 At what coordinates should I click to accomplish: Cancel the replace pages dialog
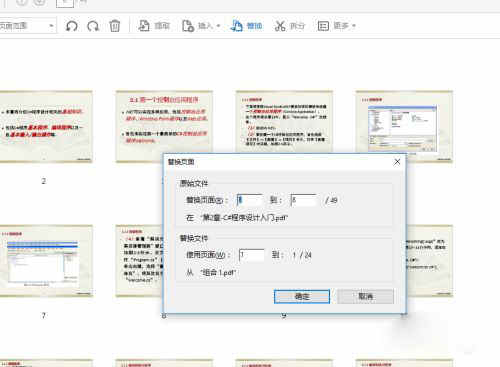pyautogui.click(x=365, y=296)
